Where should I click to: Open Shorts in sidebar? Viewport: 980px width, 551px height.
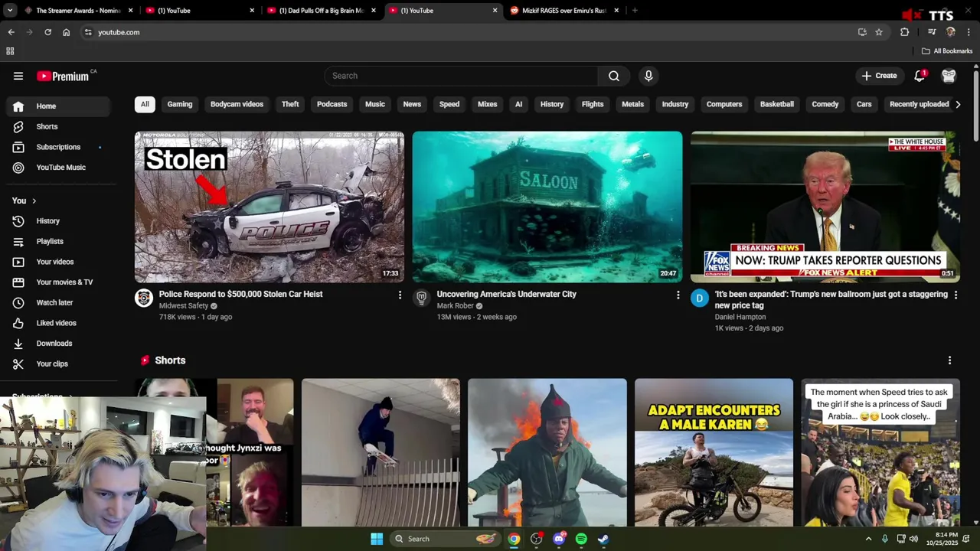58,127
